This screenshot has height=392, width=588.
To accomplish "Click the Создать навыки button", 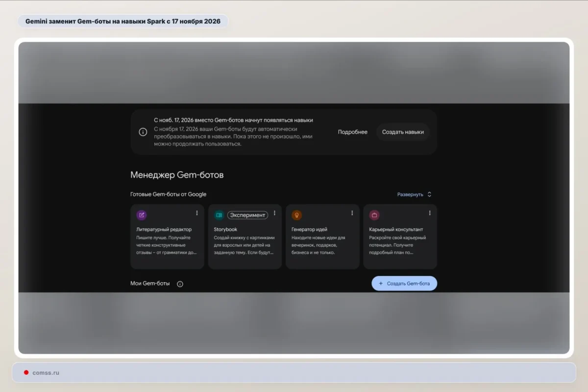I will pos(403,132).
